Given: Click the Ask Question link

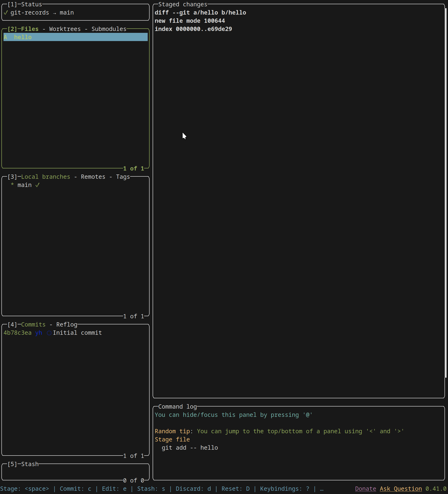Looking at the screenshot, I should [400, 489].
